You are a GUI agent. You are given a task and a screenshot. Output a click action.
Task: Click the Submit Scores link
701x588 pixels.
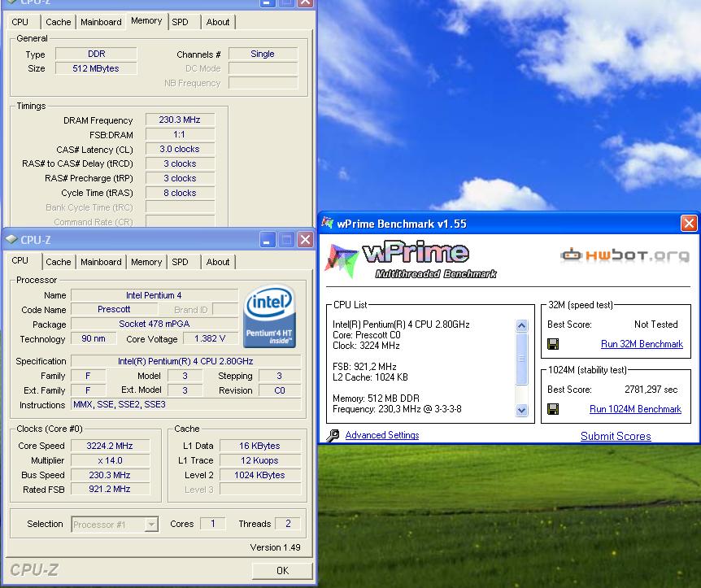coord(616,436)
